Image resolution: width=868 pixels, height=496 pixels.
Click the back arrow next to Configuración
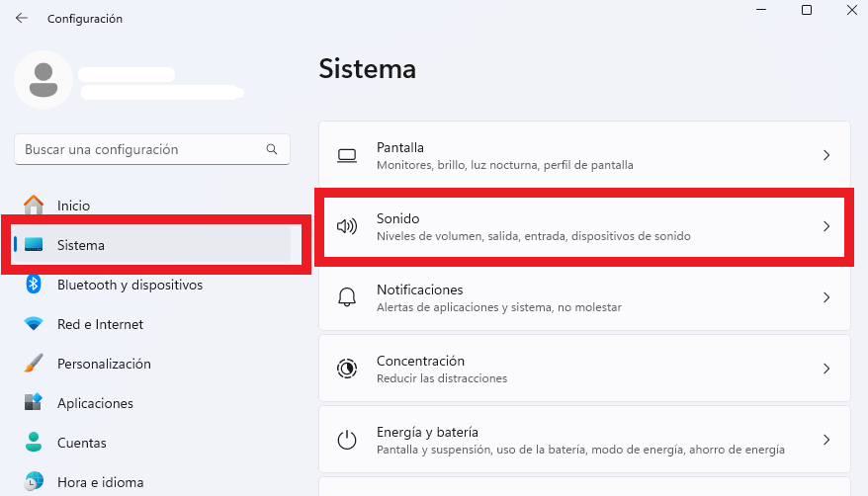point(22,18)
